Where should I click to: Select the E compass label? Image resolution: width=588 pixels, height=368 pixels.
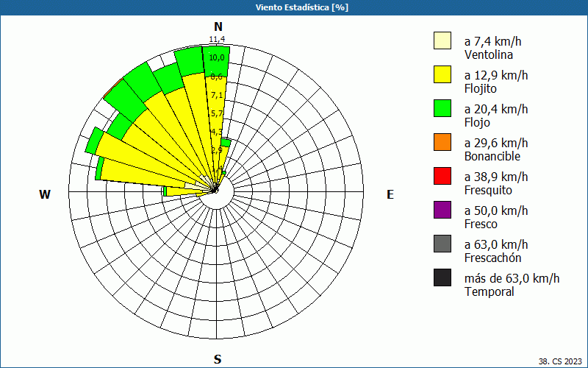point(390,194)
